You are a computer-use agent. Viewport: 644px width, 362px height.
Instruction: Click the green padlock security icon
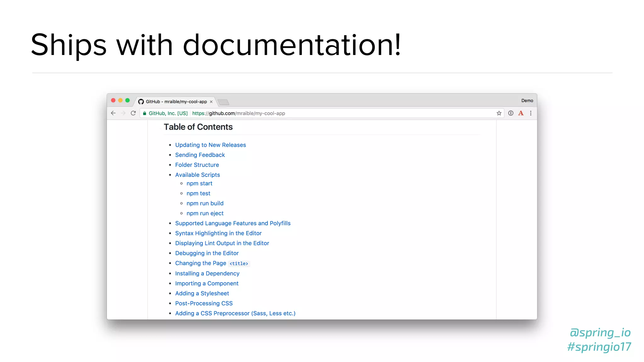point(145,113)
